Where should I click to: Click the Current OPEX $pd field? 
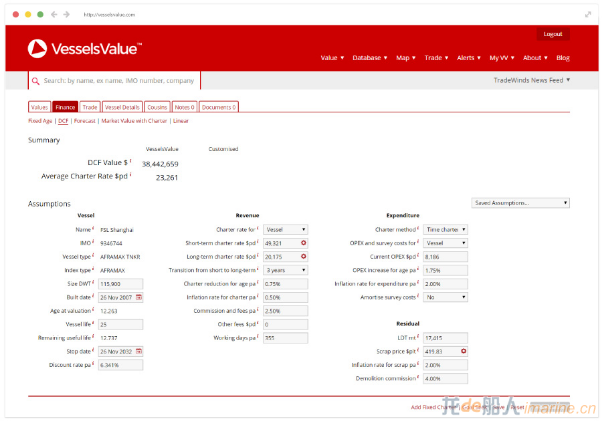coord(445,256)
